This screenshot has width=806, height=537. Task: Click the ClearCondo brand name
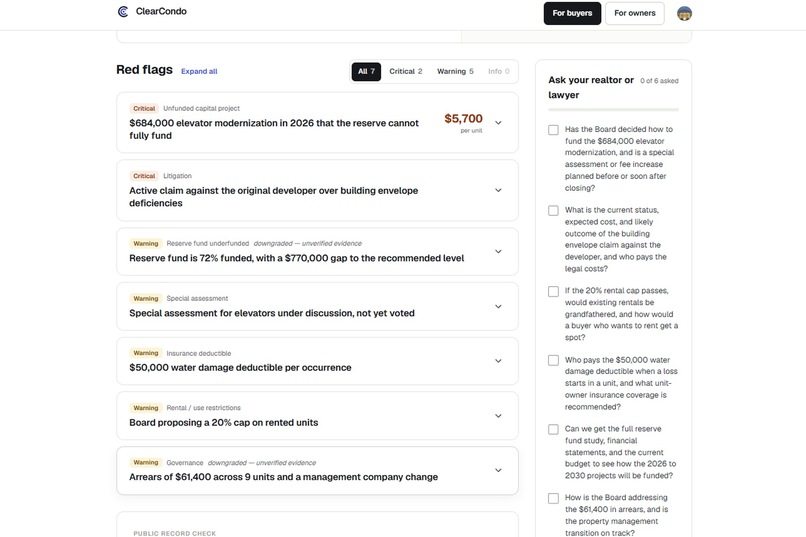(x=161, y=11)
